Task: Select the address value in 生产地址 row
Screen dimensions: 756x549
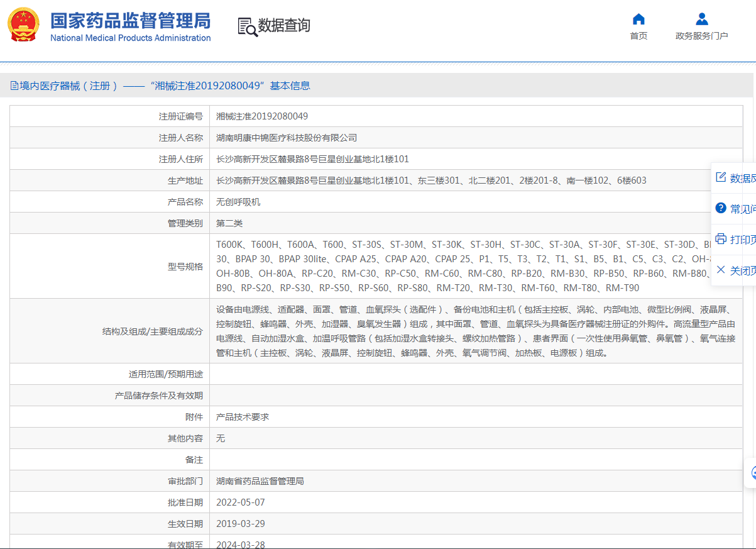Action: point(431,180)
